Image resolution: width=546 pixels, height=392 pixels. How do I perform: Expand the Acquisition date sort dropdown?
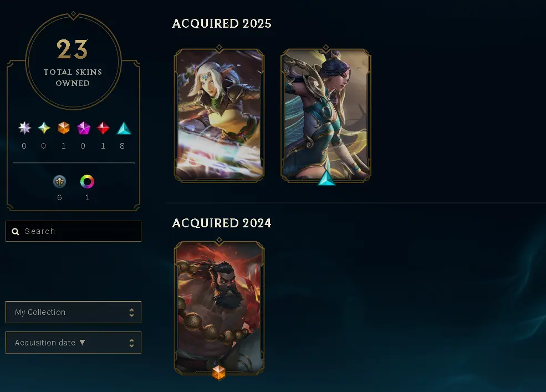[x=74, y=343]
